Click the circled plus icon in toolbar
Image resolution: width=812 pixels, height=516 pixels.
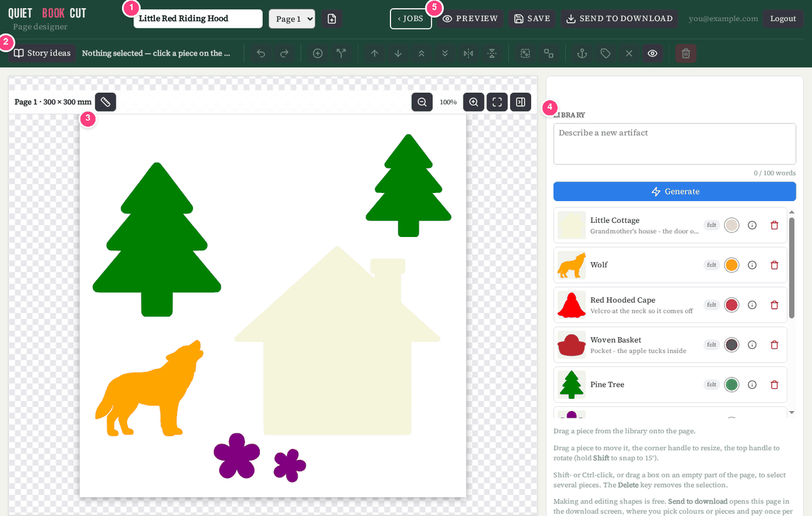(x=317, y=53)
